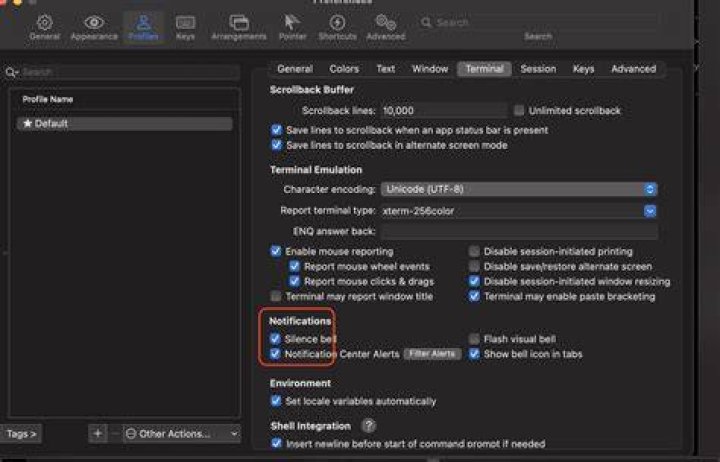Toggle Save lines to scrollback in alternate screen mode
Image resolution: width=720 pixels, height=462 pixels.
(x=276, y=145)
